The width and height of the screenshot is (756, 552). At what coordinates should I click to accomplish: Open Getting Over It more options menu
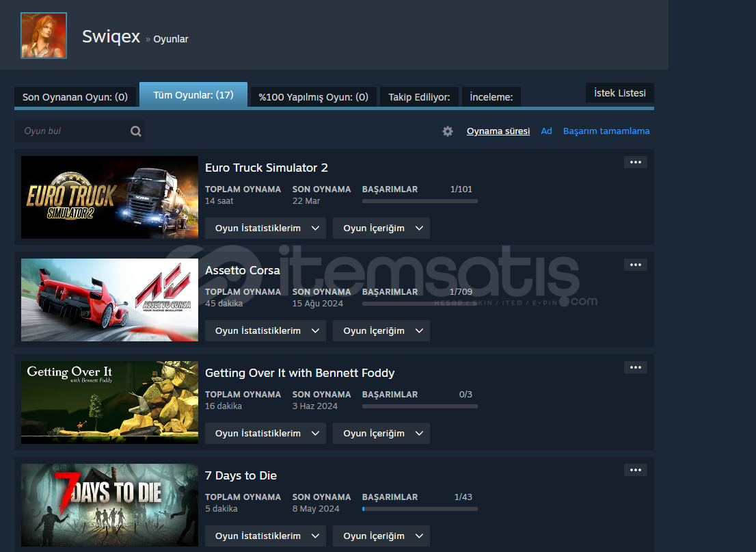pyautogui.click(x=636, y=368)
